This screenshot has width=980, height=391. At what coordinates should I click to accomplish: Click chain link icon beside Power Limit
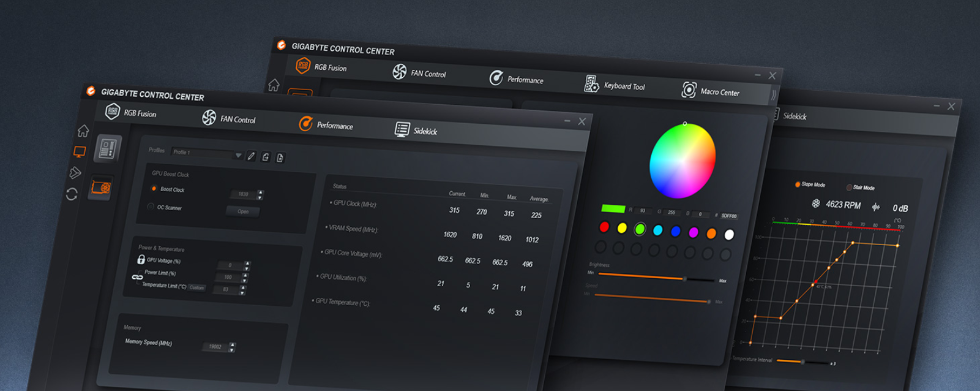(x=137, y=278)
